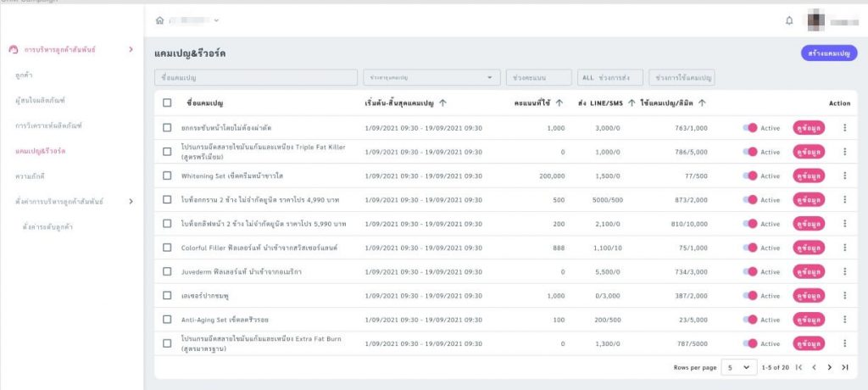Expand ตั้งค่าการบริหารลูกค้าสัมพันธ์ sidebar chevron

[131, 201]
